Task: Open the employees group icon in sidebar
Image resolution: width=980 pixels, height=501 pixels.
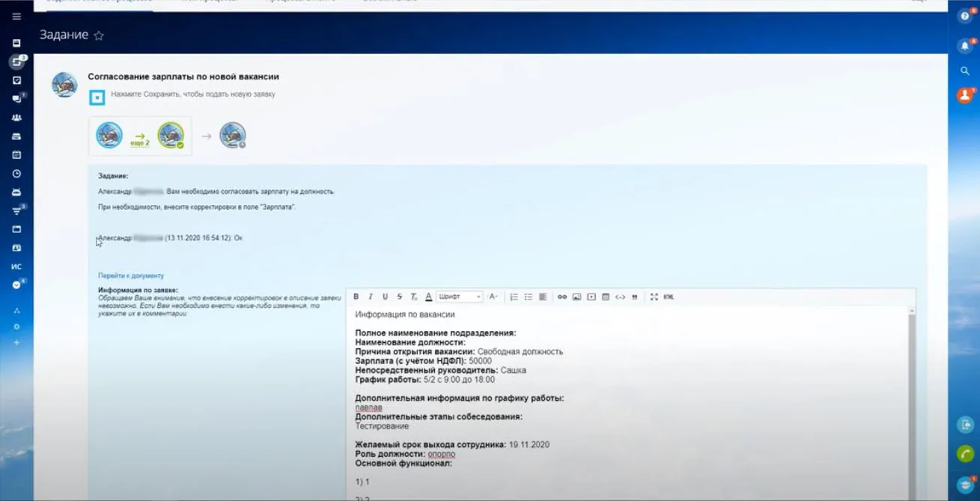Action: (x=16, y=118)
